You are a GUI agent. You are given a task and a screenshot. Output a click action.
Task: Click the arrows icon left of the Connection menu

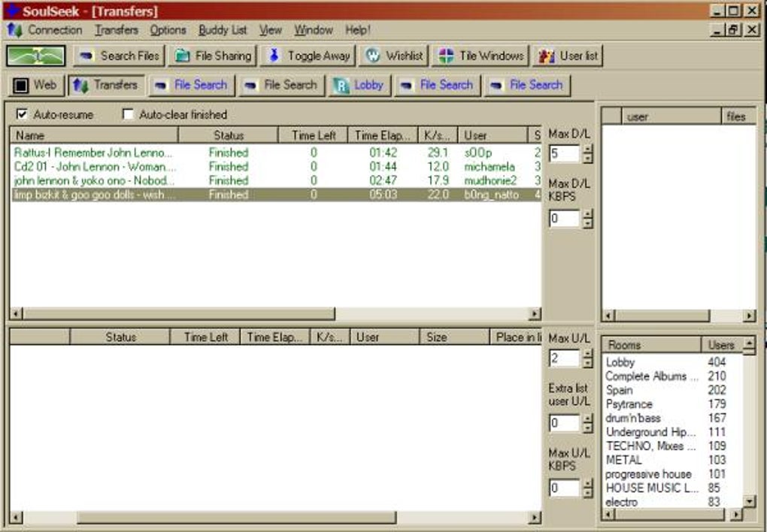(15, 30)
